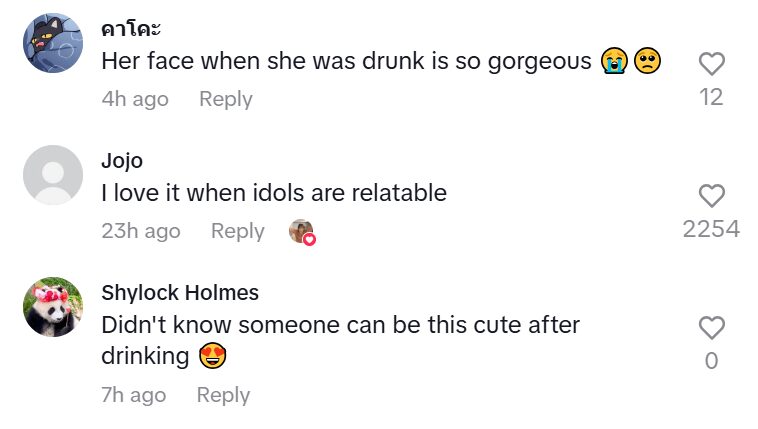Click the '4h ago' timestamp
Image resolution: width=758 pixels, height=429 pixels.
coord(135,99)
